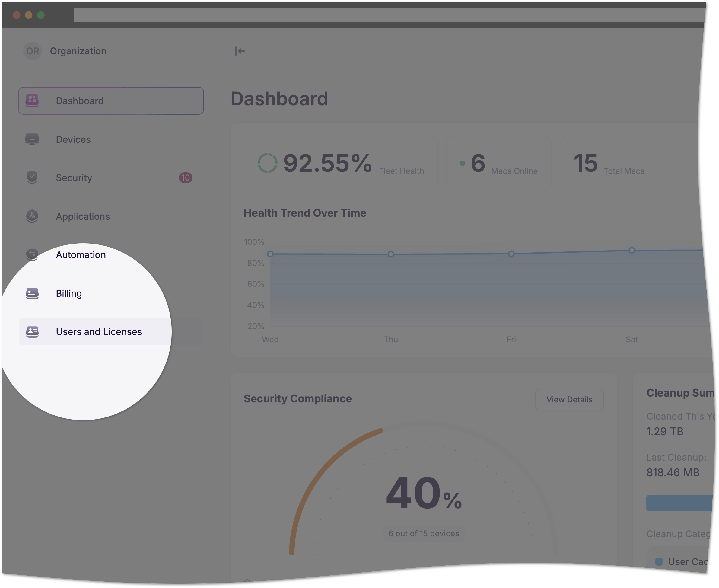Click the 15 Total Macs card
719x588 pixels.
click(x=609, y=163)
